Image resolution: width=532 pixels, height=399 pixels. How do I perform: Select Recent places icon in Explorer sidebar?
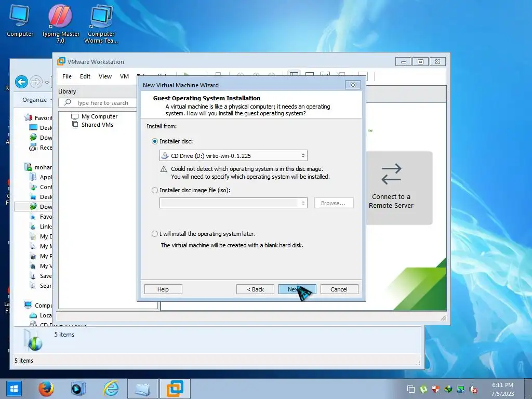pyautogui.click(x=33, y=148)
